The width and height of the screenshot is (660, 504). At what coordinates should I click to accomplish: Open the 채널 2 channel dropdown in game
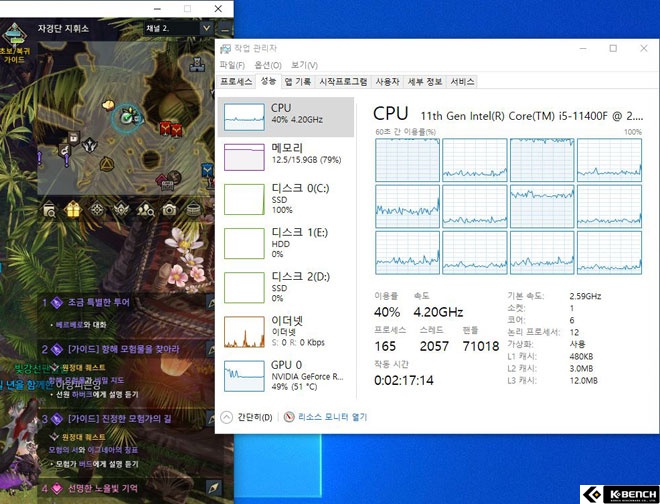click(178, 29)
